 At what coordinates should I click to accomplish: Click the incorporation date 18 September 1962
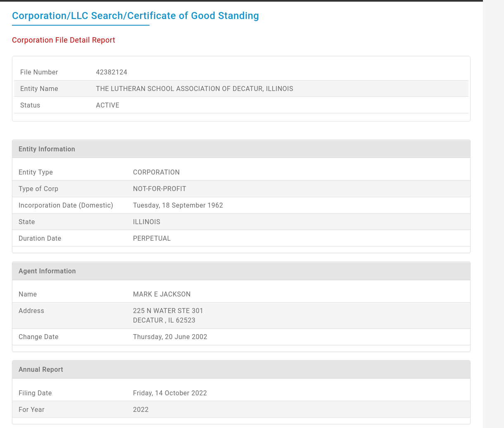pyautogui.click(x=178, y=205)
